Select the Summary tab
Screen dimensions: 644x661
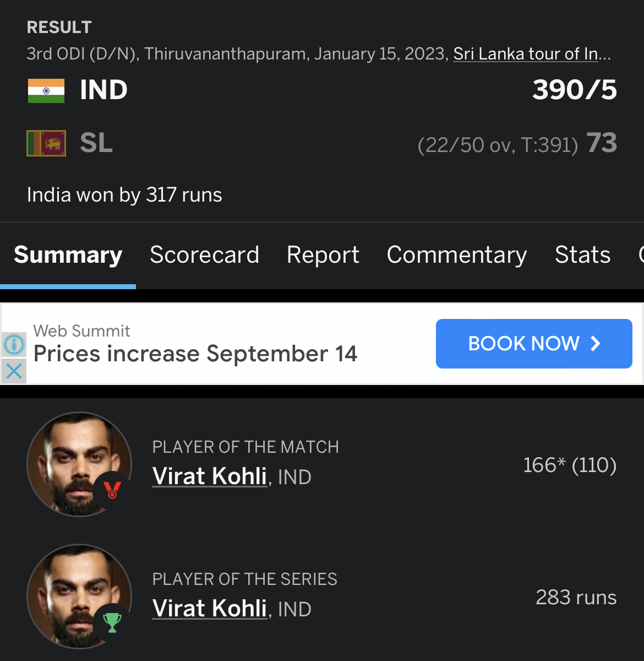pyautogui.click(x=68, y=255)
